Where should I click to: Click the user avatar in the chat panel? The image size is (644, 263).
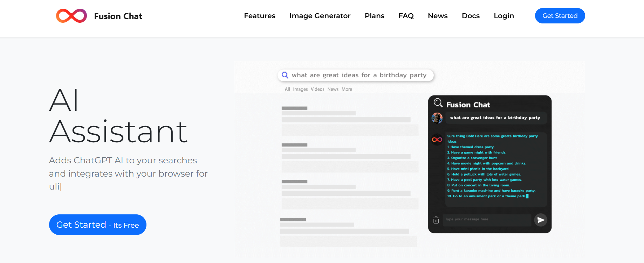tap(437, 118)
